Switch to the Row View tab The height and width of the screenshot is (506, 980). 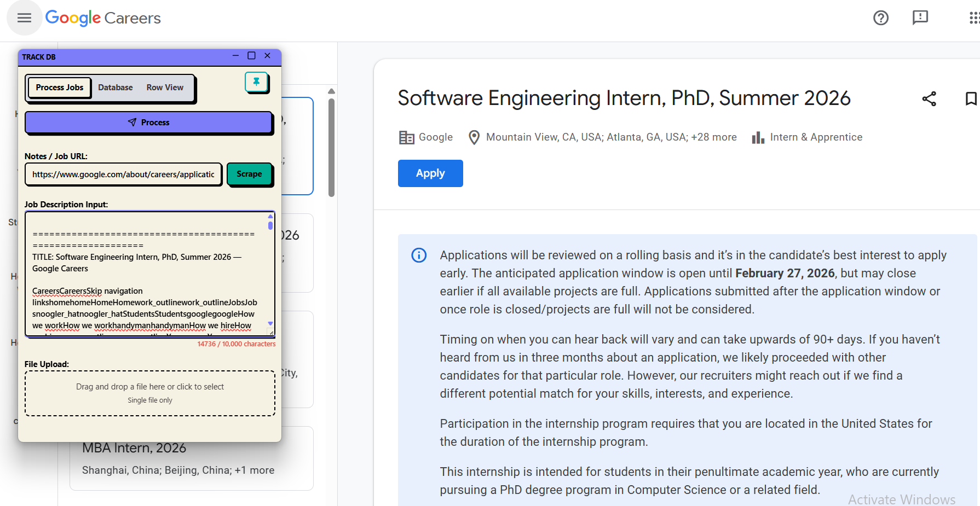click(165, 88)
